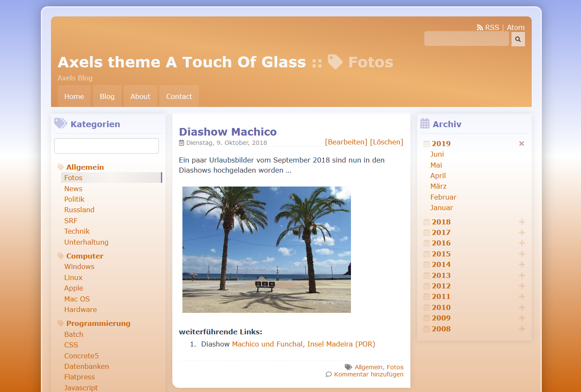Expand the 2018 archive year

click(x=522, y=222)
